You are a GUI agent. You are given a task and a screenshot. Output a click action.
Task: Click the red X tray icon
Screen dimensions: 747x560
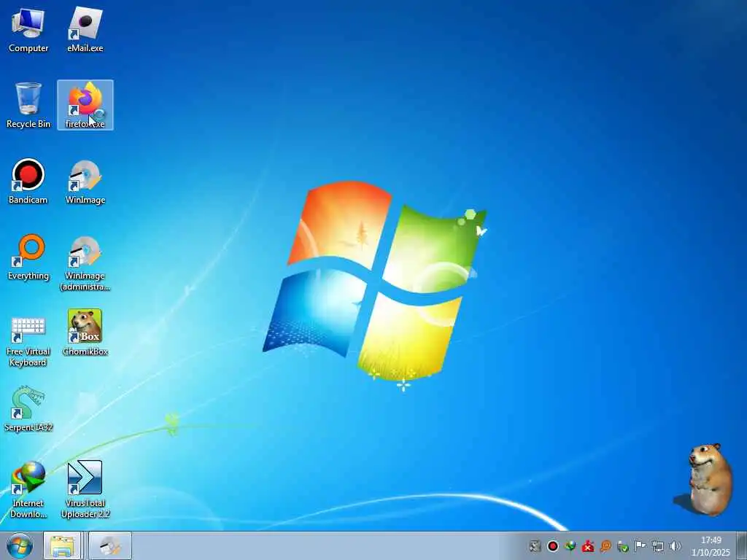point(588,546)
